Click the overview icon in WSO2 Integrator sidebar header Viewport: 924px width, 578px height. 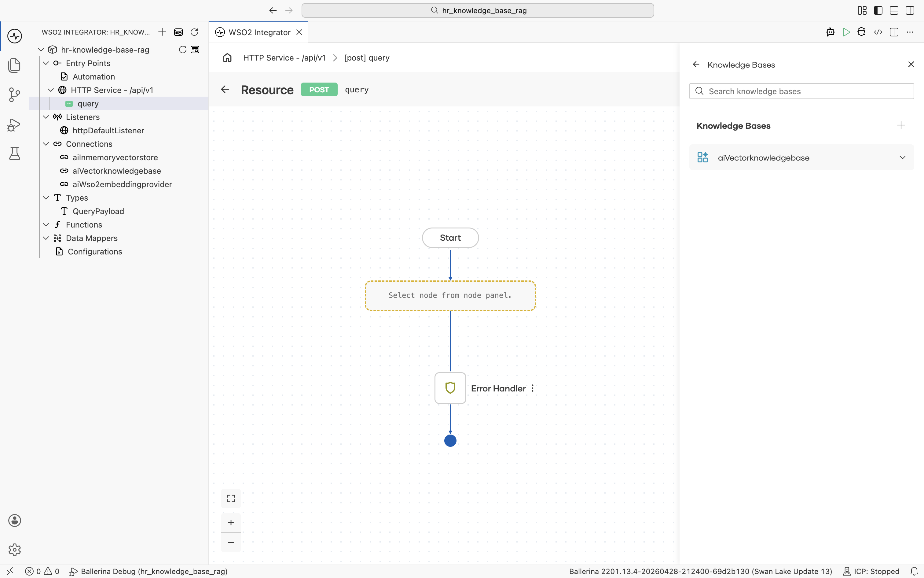178,32
